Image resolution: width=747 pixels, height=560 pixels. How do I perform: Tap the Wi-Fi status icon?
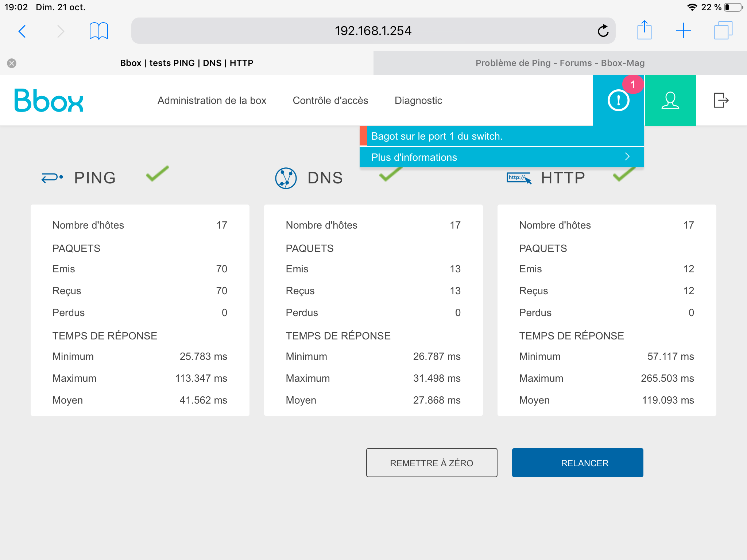pyautogui.click(x=692, y=7)
